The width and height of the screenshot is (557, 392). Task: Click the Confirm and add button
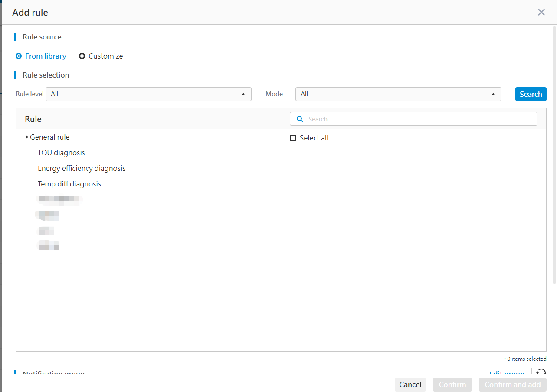[x=513, y=385]
